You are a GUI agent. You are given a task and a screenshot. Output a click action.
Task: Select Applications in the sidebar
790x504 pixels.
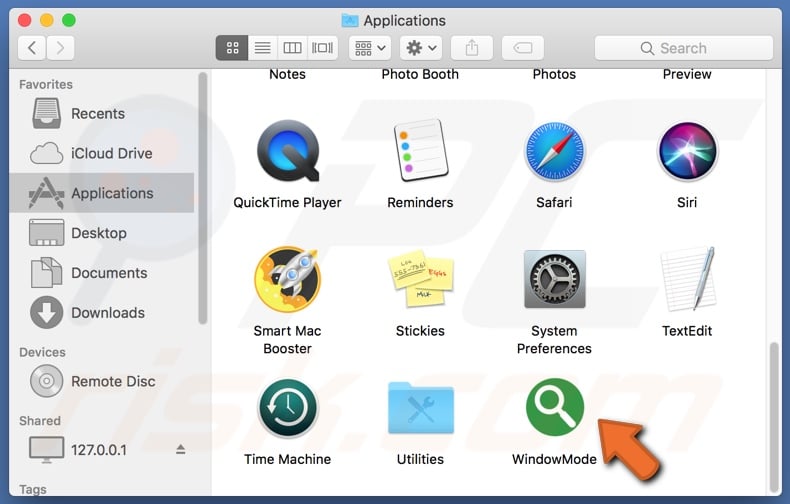[x=101, y=193]
